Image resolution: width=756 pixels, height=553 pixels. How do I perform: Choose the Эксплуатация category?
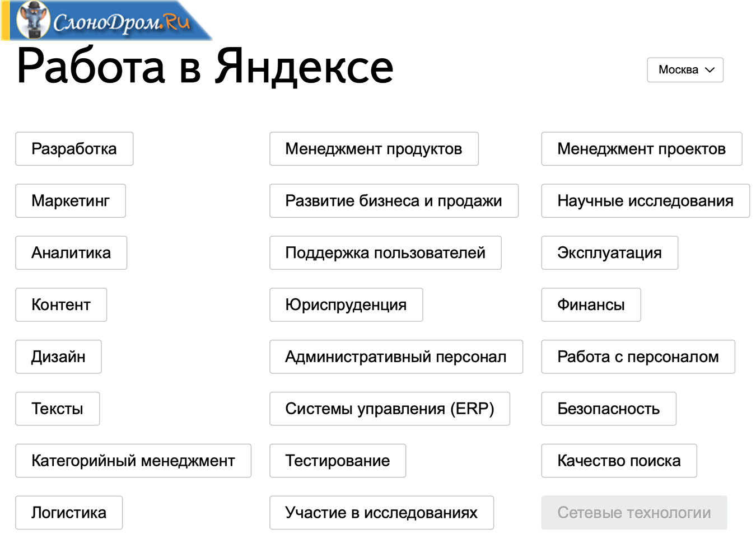pyautogui.click(x=610, y=253)
